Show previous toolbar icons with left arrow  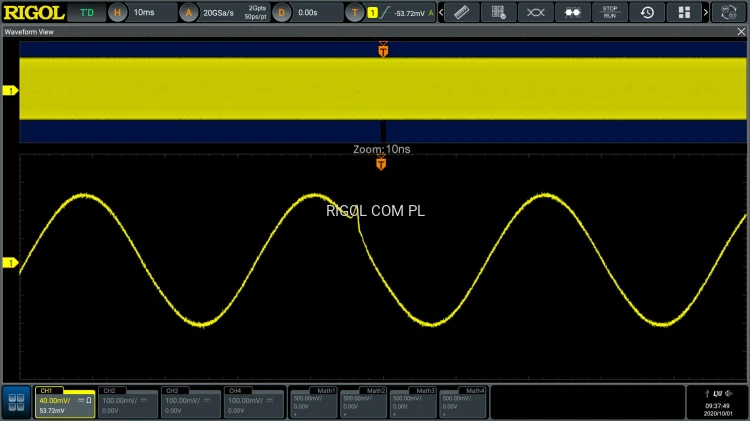pos(441,12)
